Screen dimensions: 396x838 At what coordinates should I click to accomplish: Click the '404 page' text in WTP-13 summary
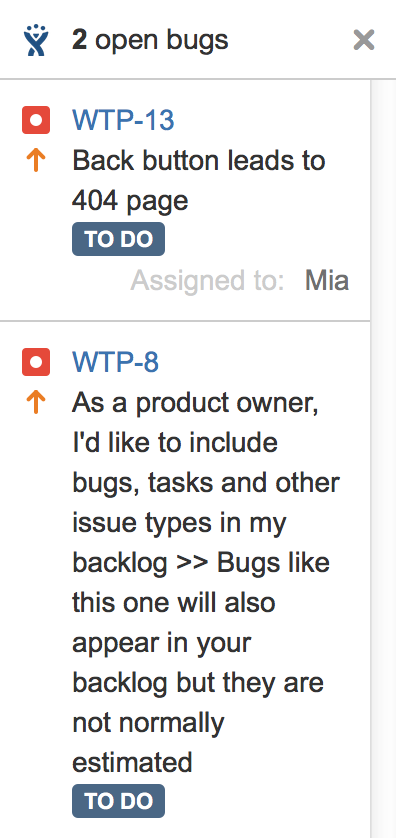130,201
